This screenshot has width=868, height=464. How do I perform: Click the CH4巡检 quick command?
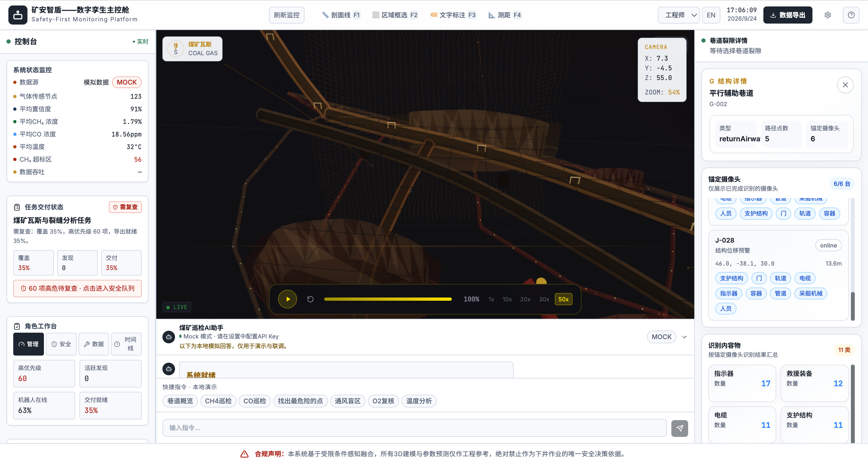(x=218, y=401)
